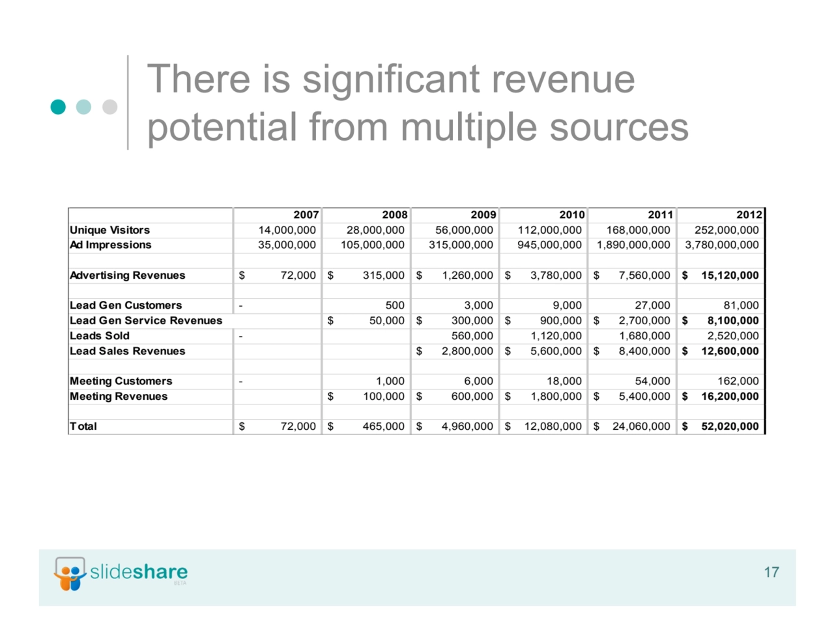834x644 pixels.
Task: Click meeting revenue 100,000
Action: [x=384, y=397]
